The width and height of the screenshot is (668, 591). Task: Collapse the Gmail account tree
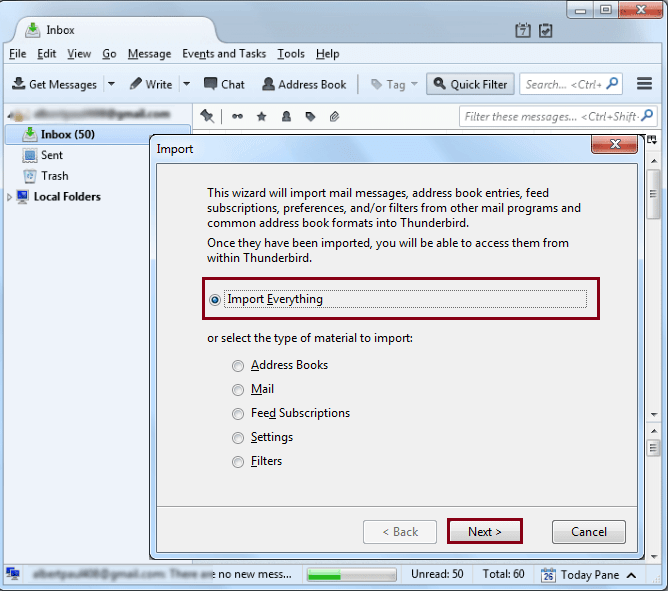coord(9,115)
